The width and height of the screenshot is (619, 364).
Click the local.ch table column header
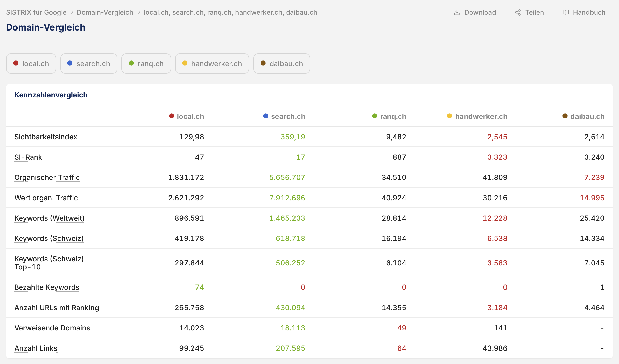[187, 116]
